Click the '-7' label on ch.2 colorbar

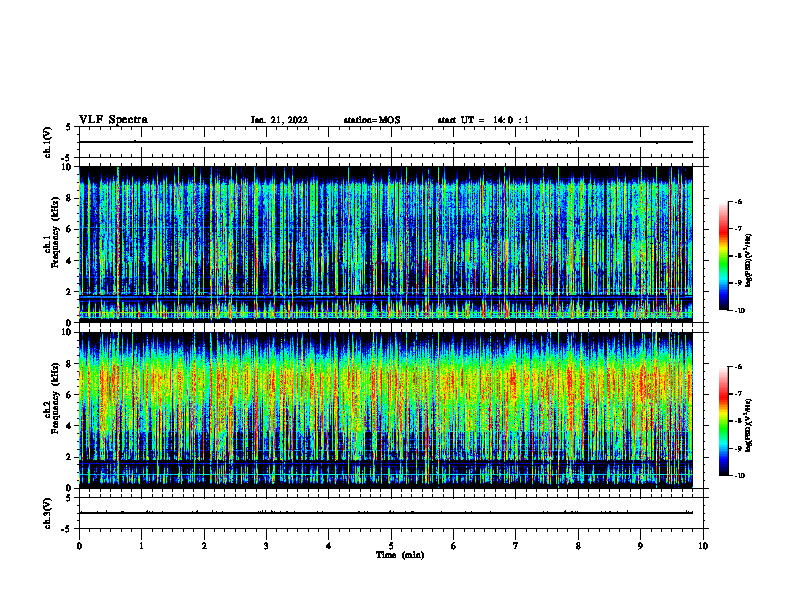click(738, 394)
